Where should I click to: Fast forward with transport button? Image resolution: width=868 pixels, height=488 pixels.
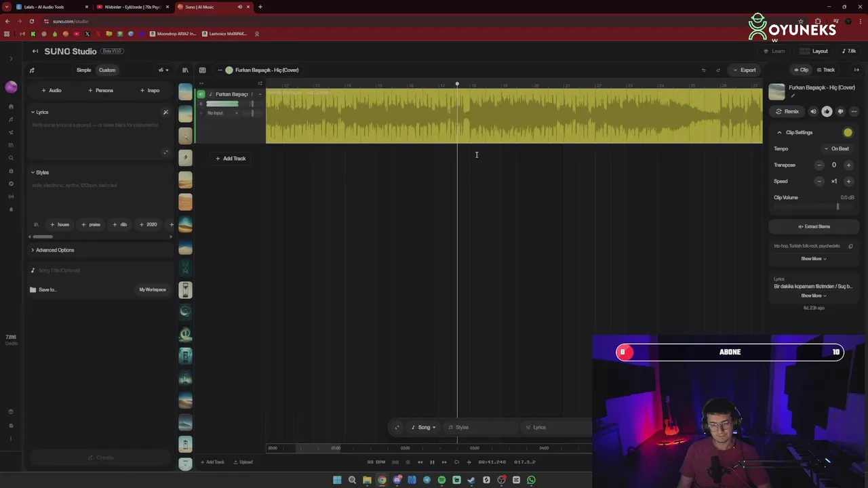pos(444,462)
